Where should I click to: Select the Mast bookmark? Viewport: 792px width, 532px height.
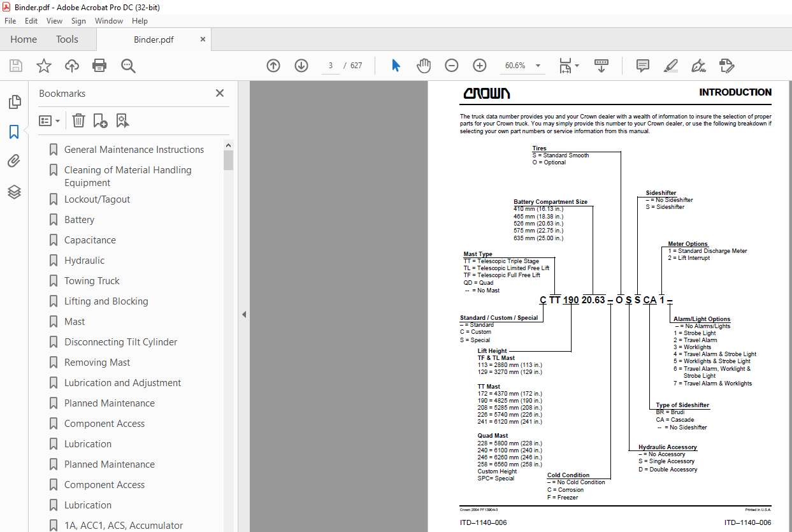[x=75, y=322]
